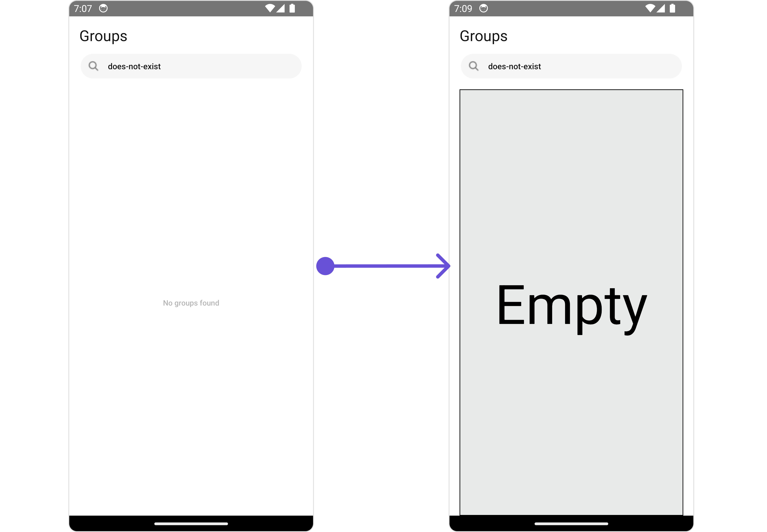
Task: Click search magnifier icon in right screen
Action: tap(473, 66)
